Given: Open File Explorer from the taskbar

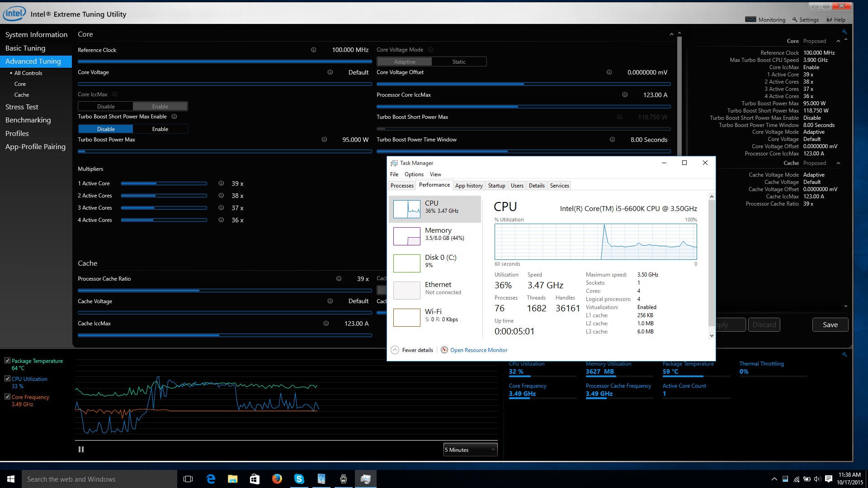Looking at the screenshot, I should pos(233,479).
